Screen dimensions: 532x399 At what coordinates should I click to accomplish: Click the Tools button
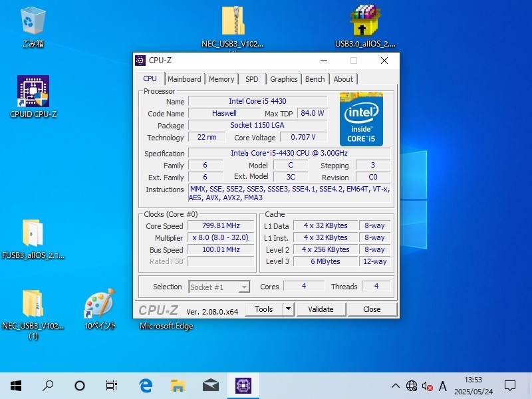click(x=264, y=309)
